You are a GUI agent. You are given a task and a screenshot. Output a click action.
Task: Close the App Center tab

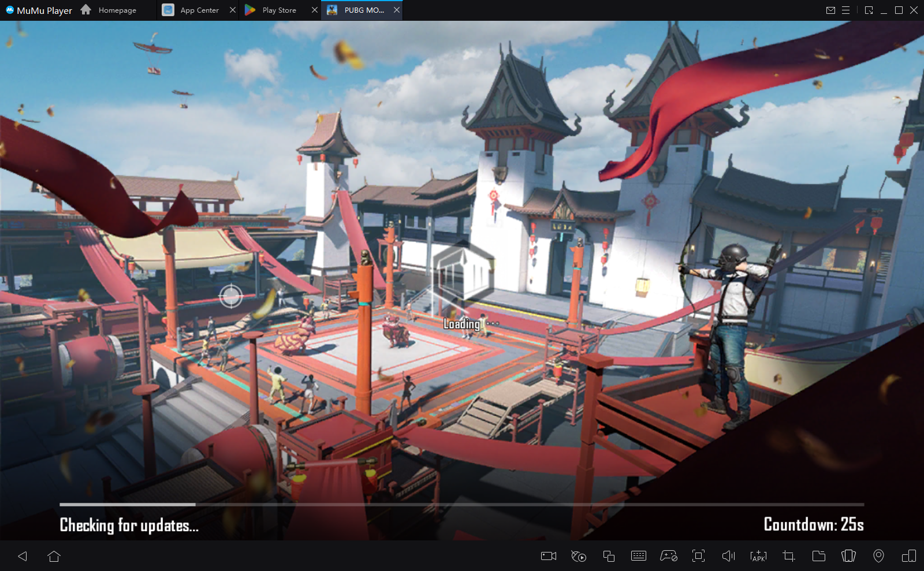click(233, 10)
